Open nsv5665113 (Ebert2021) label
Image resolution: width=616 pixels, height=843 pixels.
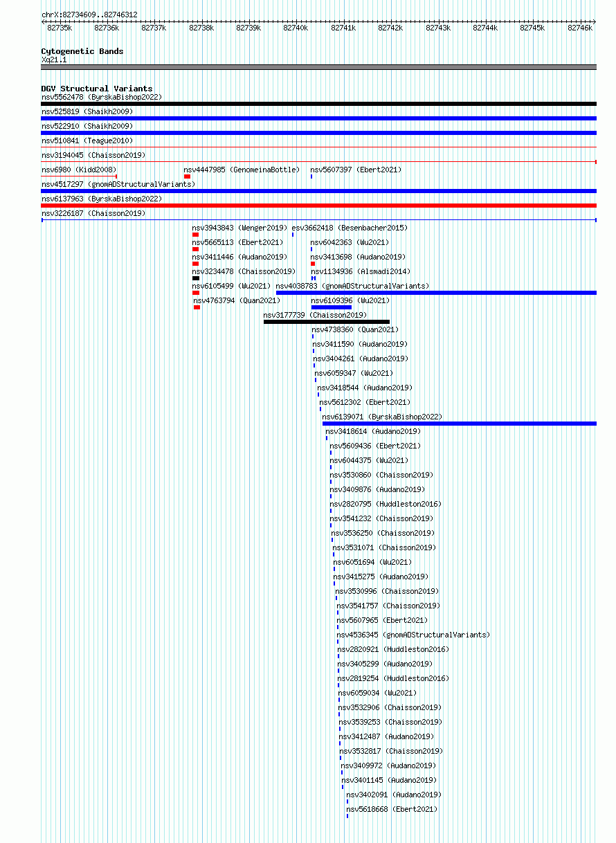(237, 242)
